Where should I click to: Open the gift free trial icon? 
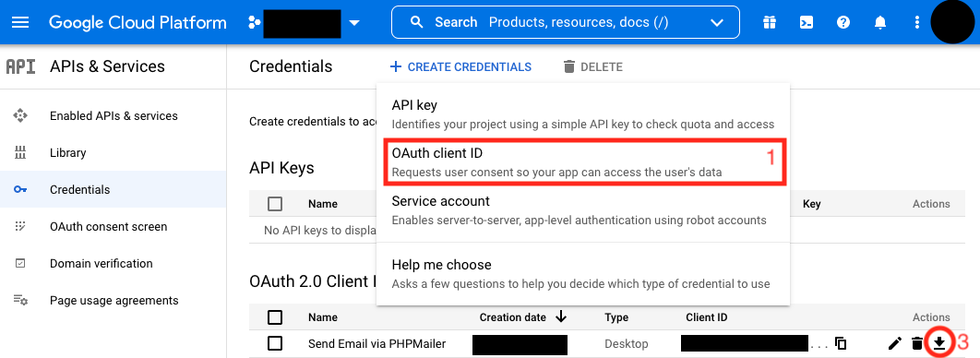770,22
